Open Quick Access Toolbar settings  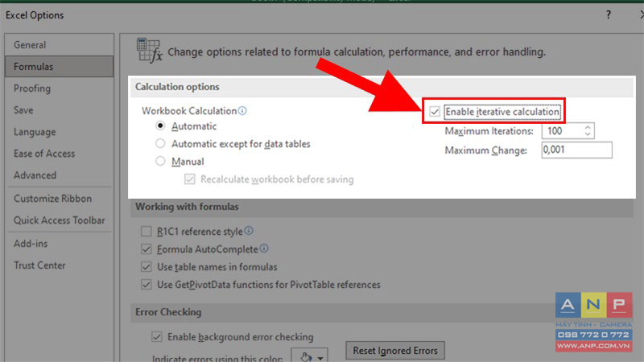(x=59, y=220)
